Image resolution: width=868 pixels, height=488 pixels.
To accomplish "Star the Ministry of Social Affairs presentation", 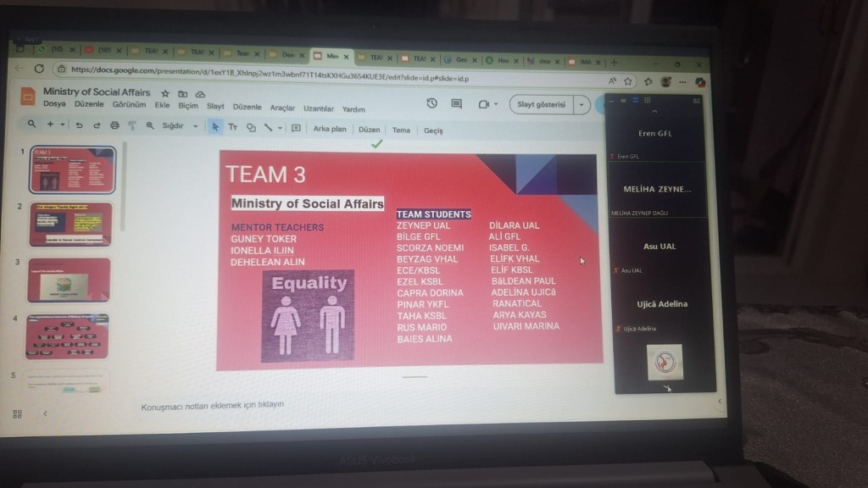I will [x=165, y=93].
